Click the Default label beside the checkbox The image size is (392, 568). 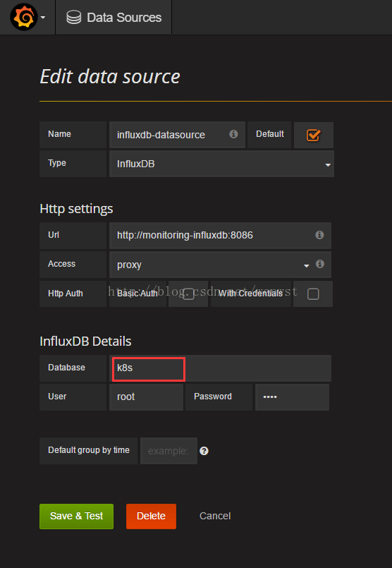(x=269, y=134)
